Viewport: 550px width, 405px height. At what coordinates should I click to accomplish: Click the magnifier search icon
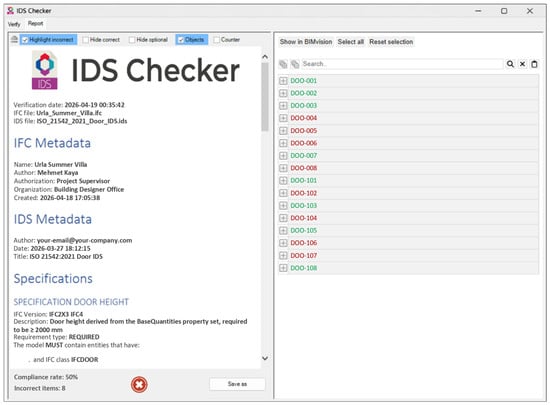(510, 64)
